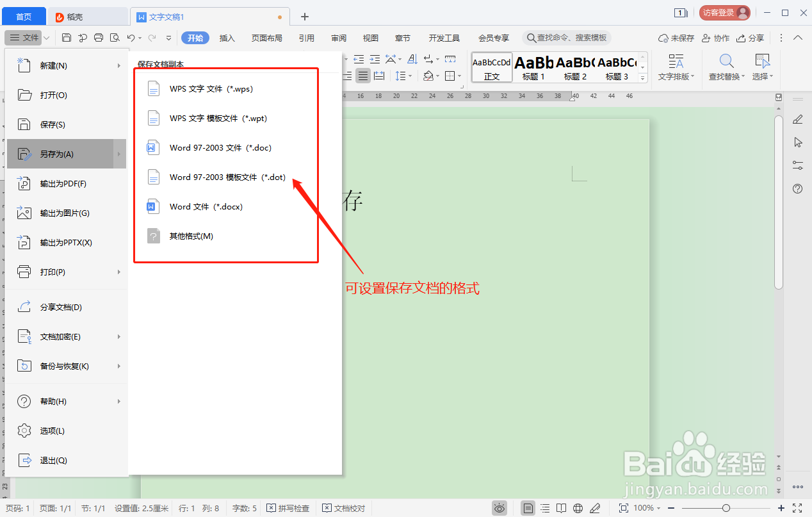812x517 pixels.
Task: Toggle 拼写检查 spell check
Action: click(288, 508)
